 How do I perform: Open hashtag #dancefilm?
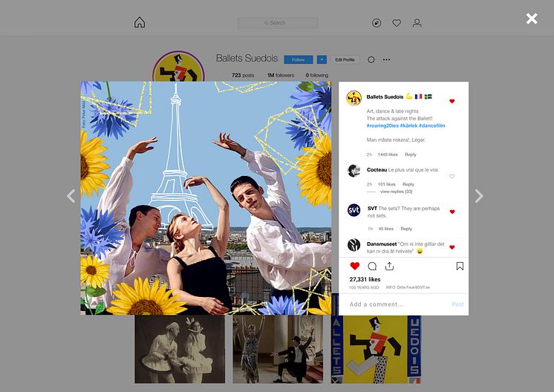(x=431, y=125)
